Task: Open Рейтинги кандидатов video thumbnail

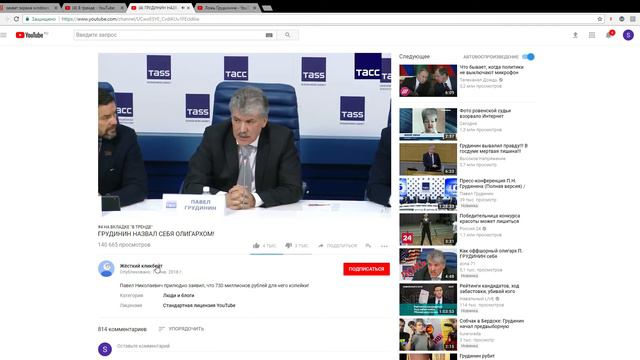Action: click(x=428, y=300)
